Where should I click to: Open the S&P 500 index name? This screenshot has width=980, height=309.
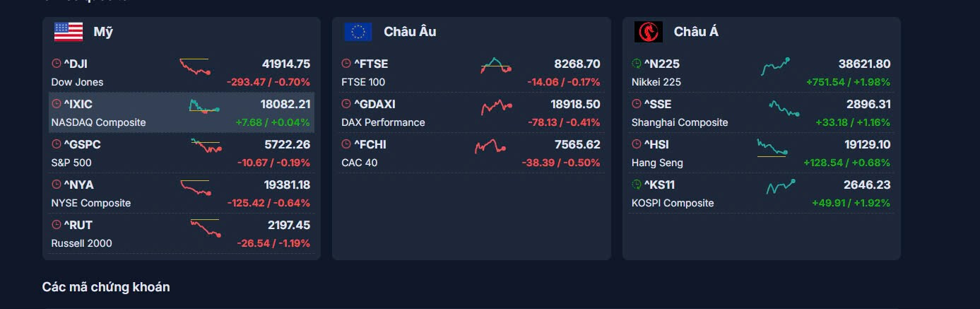[x=71, y=163]
